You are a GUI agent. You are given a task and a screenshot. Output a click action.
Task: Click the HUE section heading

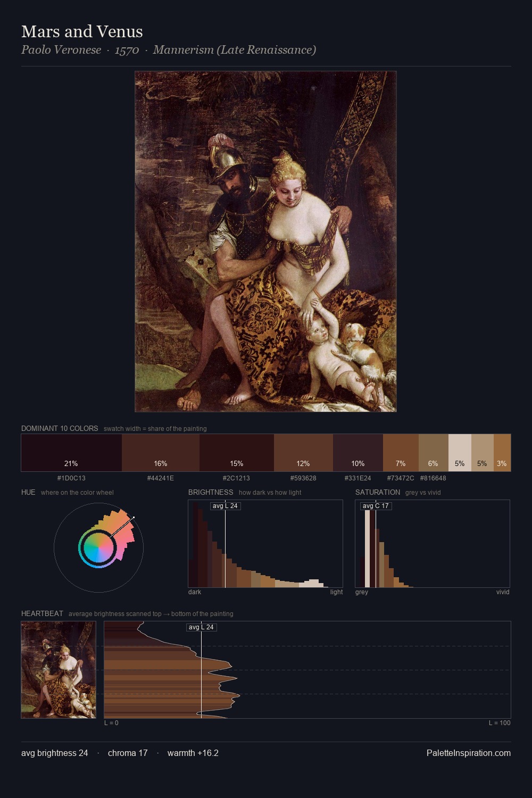coord(28,493)
